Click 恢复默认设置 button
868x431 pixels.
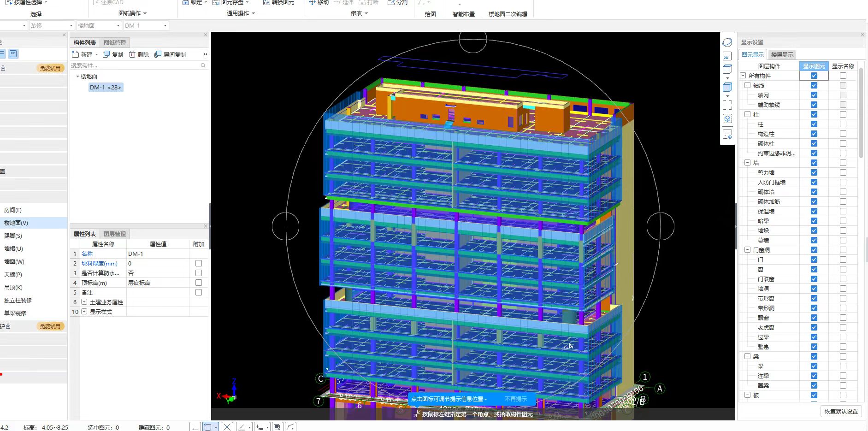click(841, 411)
